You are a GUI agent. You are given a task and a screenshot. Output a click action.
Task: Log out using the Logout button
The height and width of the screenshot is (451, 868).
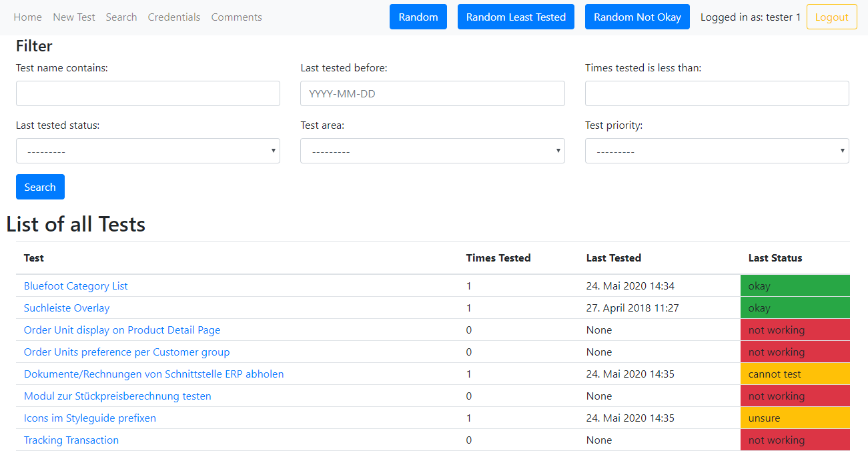(831, 17)
